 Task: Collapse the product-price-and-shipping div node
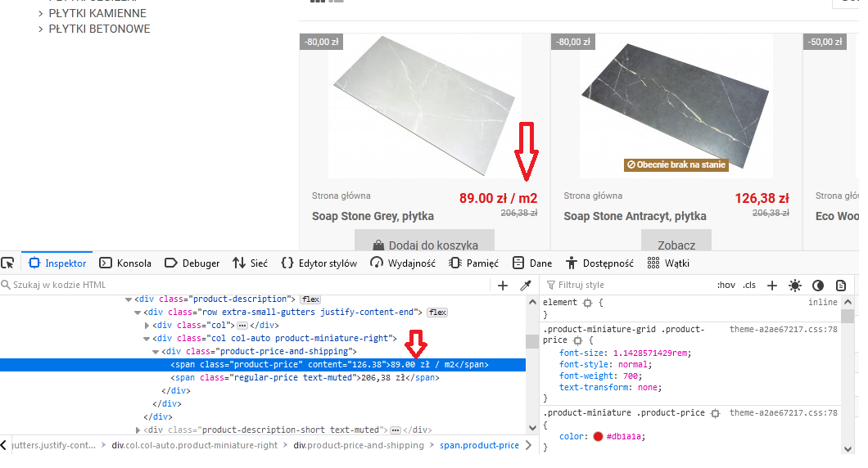click(x=156, y=352)
